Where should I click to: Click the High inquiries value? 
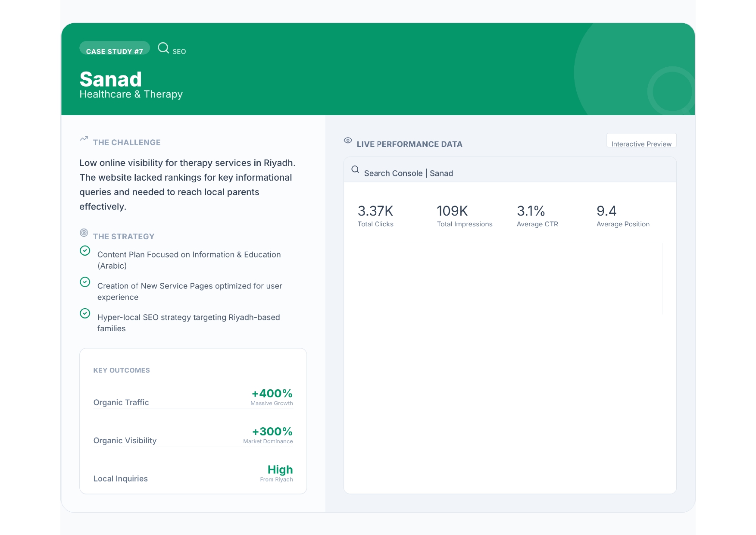280,469
